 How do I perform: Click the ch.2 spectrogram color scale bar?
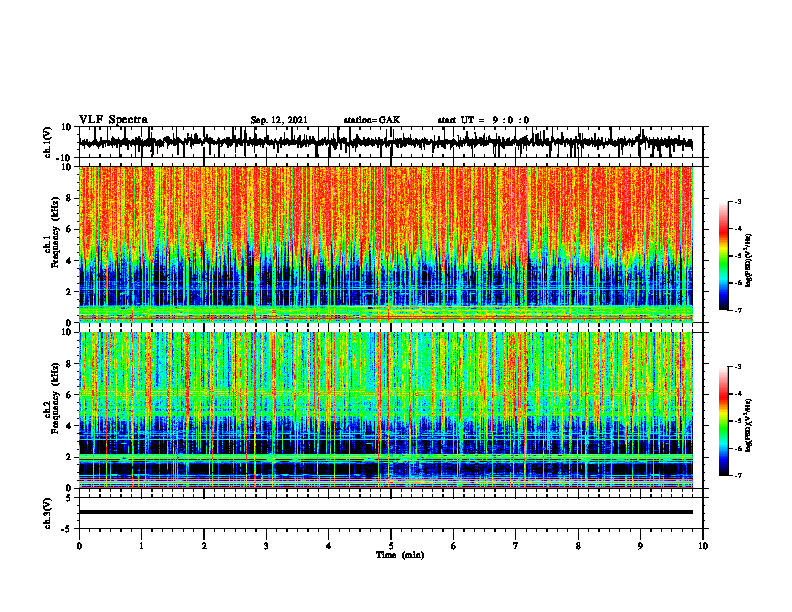723,421
